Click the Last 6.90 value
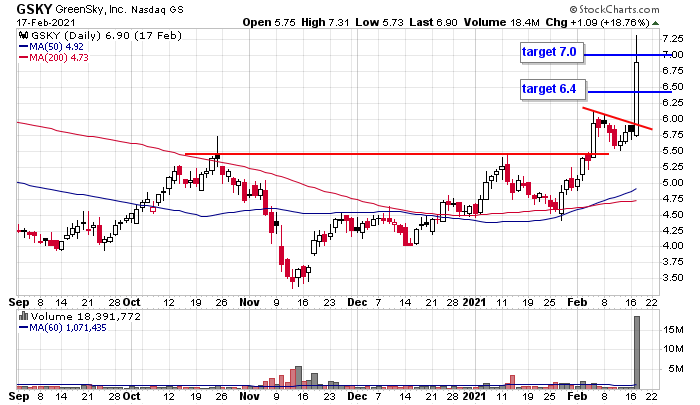Viewport: 700px width, 405px height. click(433, 22)
